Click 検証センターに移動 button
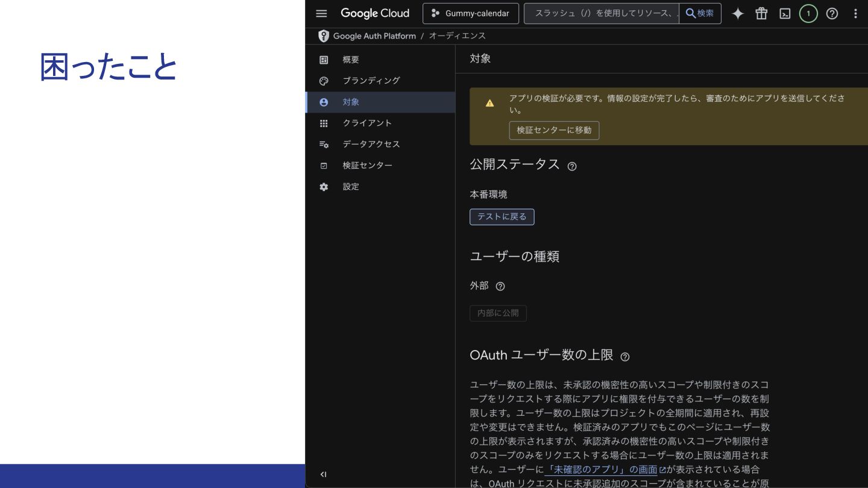 coord(554,130)
